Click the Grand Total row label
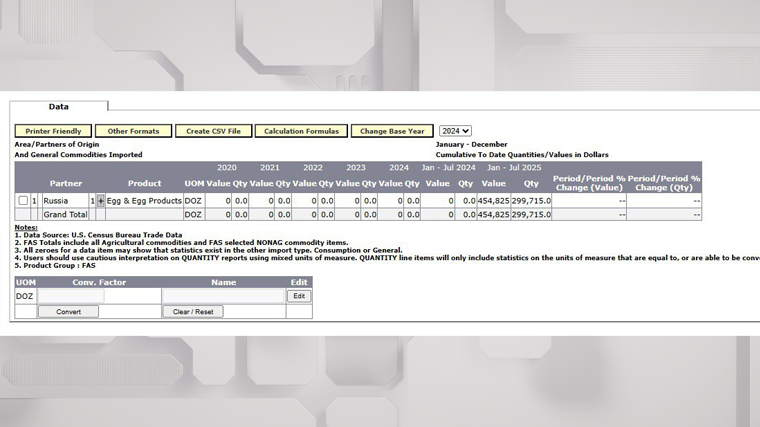This screenshot has width=760, height=427. 65,214
